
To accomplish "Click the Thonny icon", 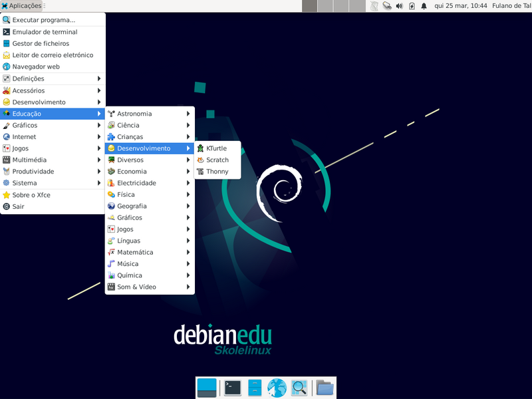I will click(x=201, y=172).
